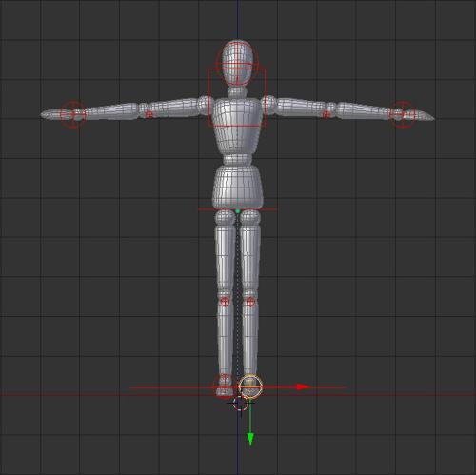Pick the hand control on viewer's right
Screen dimensions: 476x475
[403, 114]
